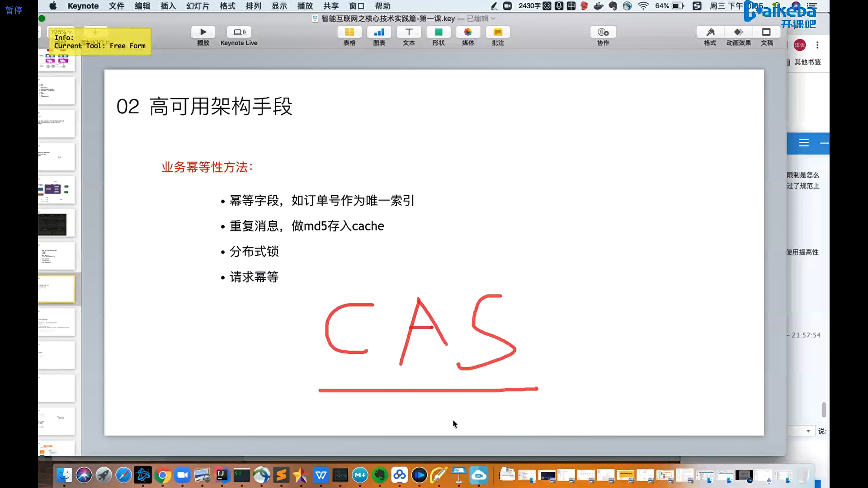Toggle the Format (格式) inspector panel
This screenshot has height=488, width=868.
tap(710, 33)
